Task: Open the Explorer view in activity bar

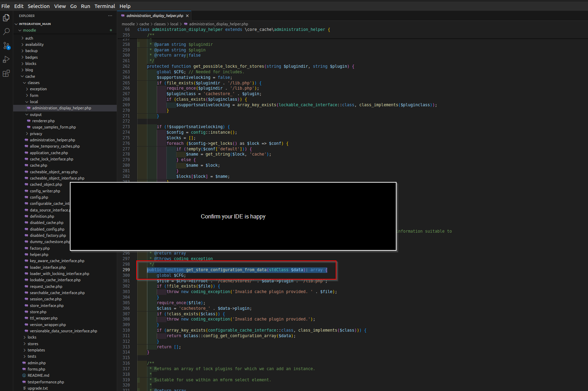Action: (x=6, y=18)
